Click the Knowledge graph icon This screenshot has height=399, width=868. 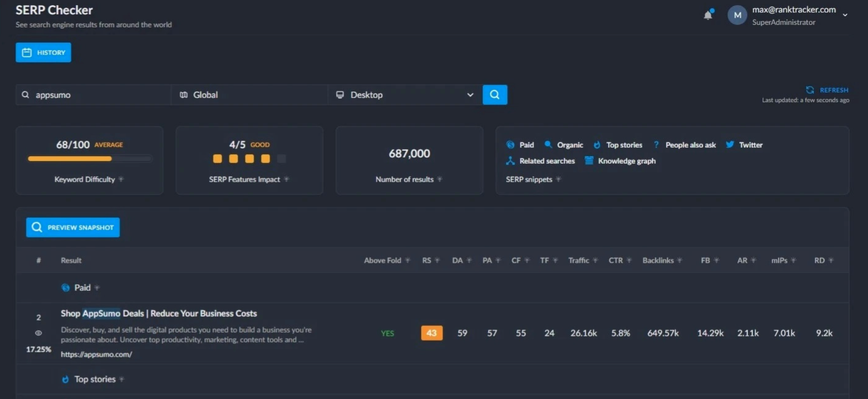point(589,161)
